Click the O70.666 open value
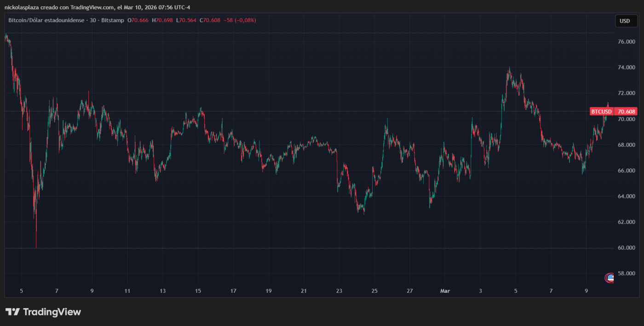This screenshot has height=326, width=644. [x=138, y=20]
